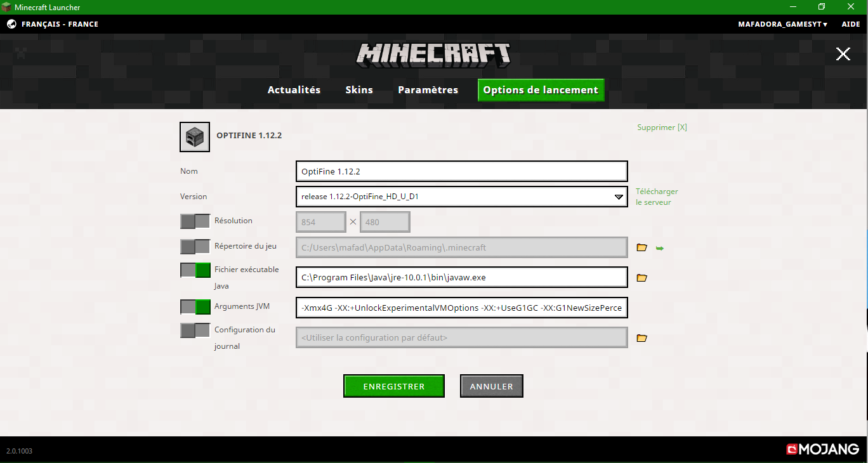Disable the Arguments JVM switch

[x=195, y=307]
